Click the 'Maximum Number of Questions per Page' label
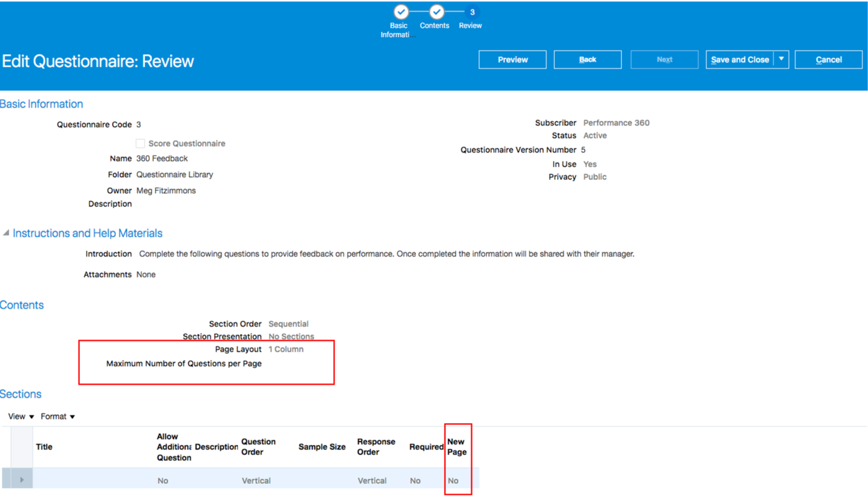868x501 pixels. [x=183, y=363]
